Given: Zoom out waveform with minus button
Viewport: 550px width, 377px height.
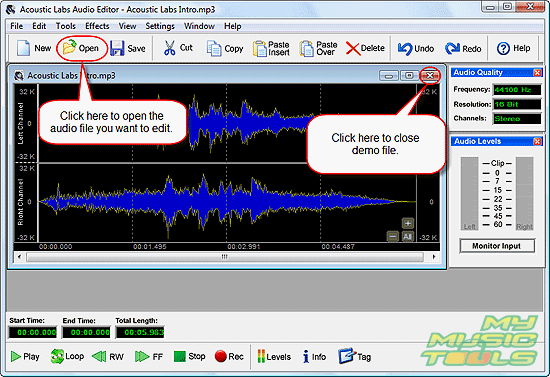Looking at the screenshot, I should coord(393,236).
